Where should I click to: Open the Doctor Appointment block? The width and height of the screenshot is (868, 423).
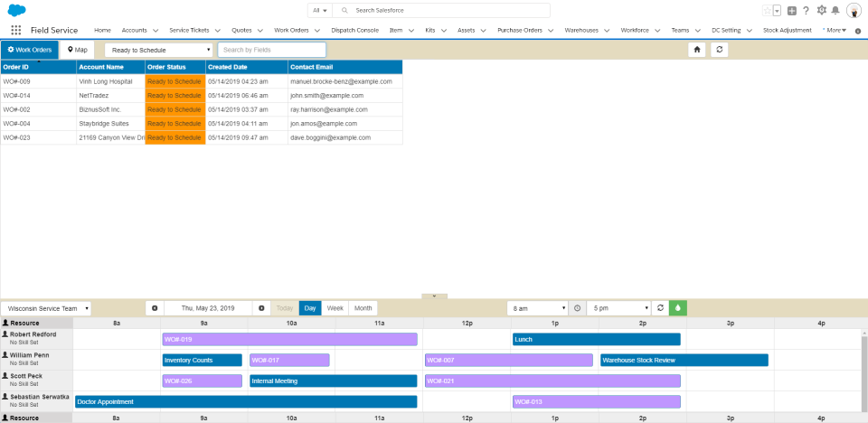246,402
